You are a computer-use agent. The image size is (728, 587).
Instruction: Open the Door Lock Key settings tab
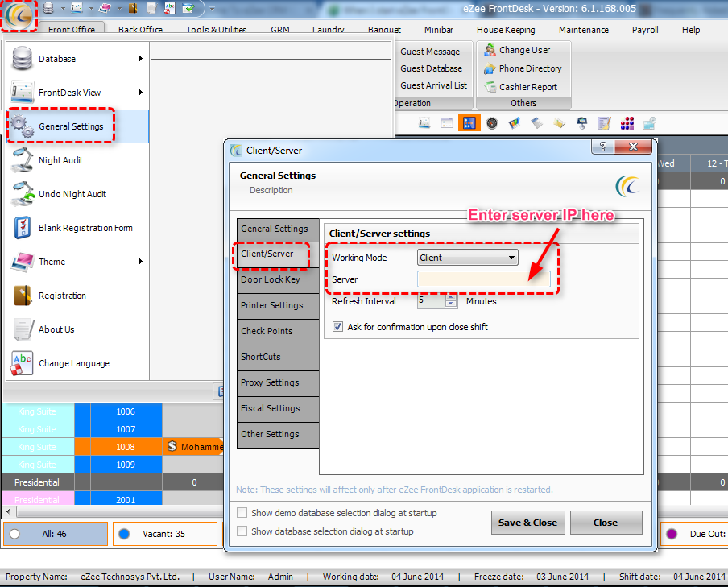coord(278,279)
